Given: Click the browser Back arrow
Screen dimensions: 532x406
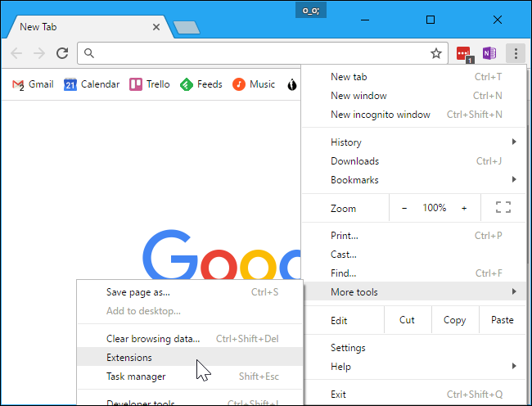Looking at the screenshot, I should (16, 53).
